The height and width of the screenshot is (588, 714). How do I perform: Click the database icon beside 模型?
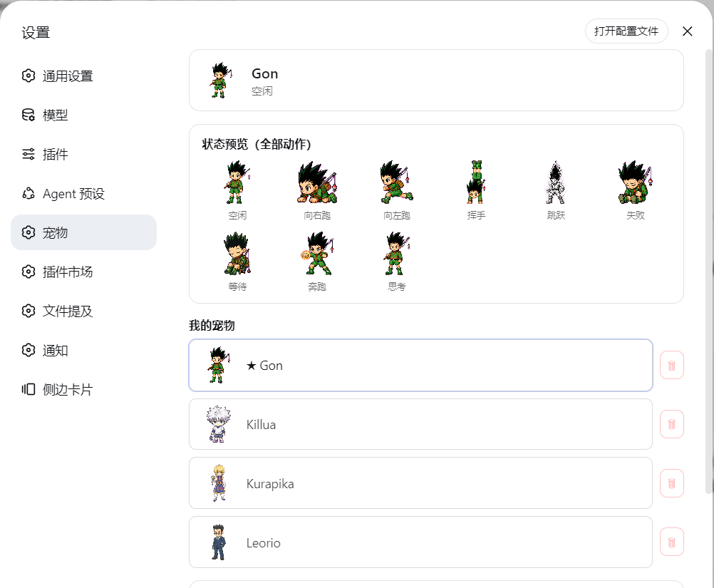[29, 115]
